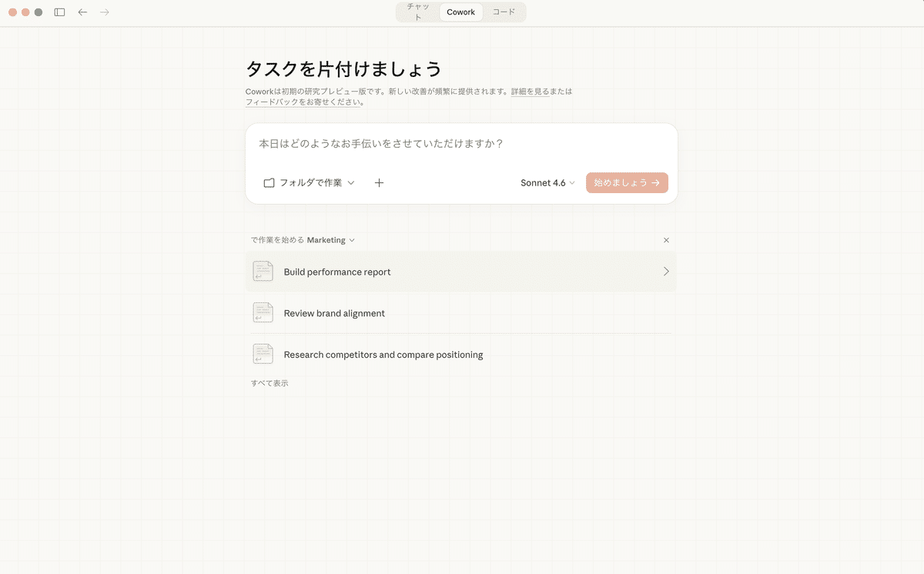This screenshot has width=924, height=574.
Task: Select the Cowork tab
Action: (460, 12)
